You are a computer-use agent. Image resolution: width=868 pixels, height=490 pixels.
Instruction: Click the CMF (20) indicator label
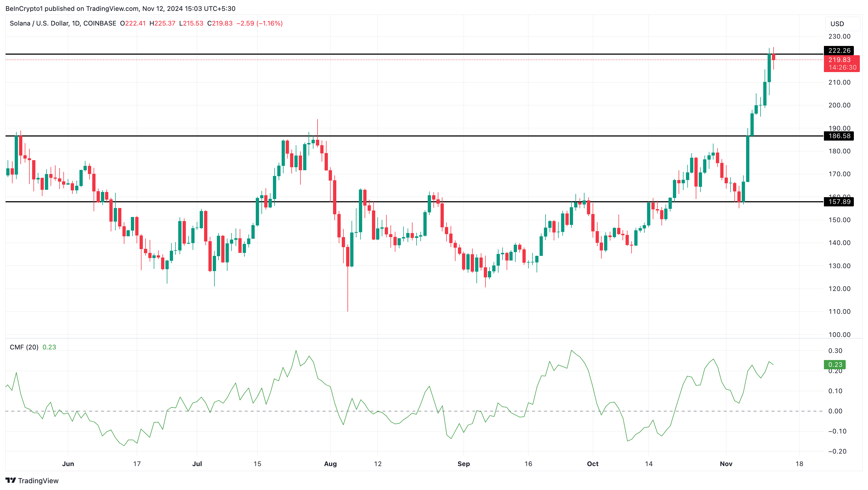[24, 347]
